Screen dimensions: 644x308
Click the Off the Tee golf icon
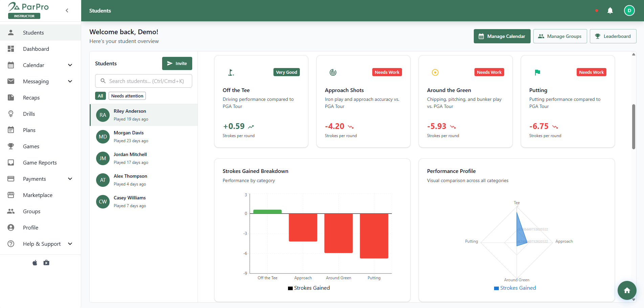231,72
